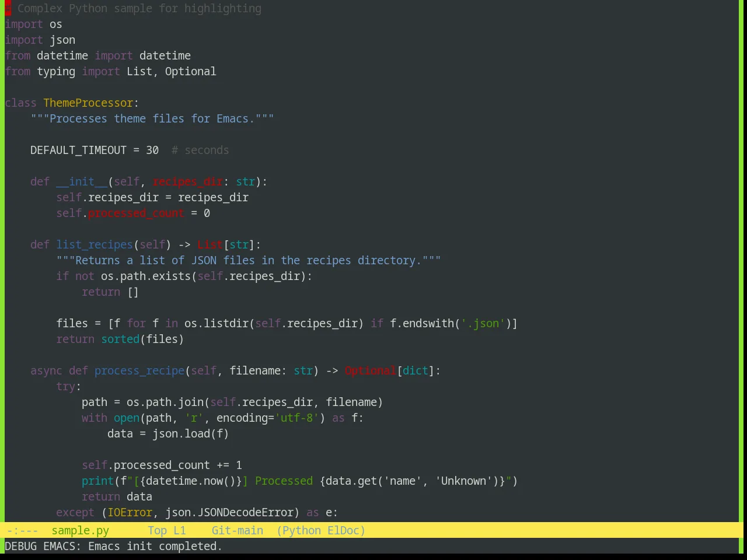This screenshot has width=747, height=560.
Task: Click the 'return data' line
Action: pos(117,496)
